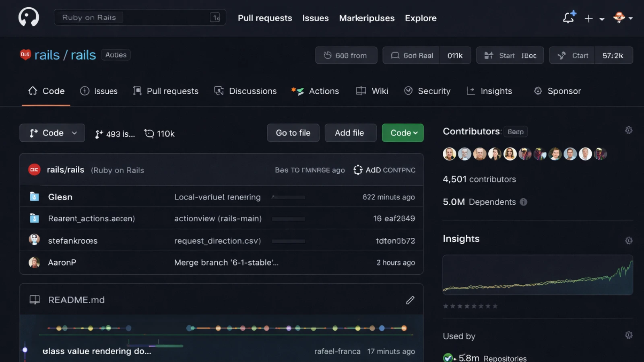644x362 pixels.
Task: Expand the green Code dropdown
Action: [x=402, y=133]
